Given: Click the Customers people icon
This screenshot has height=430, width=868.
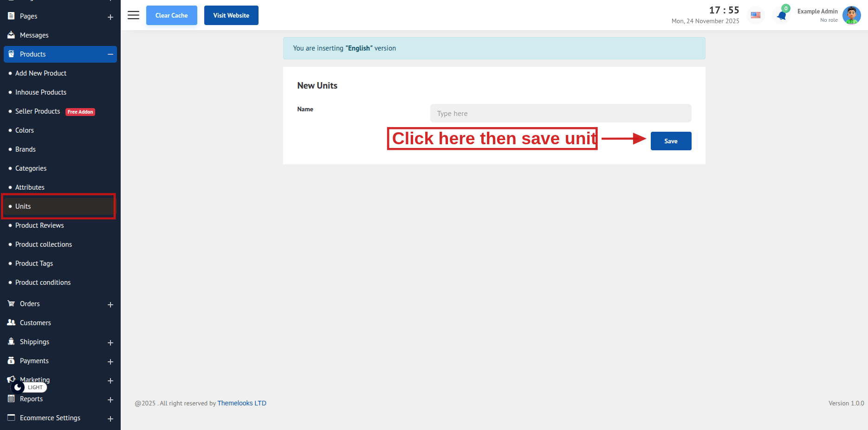Looking at the screenshot, I should point(11,323).
